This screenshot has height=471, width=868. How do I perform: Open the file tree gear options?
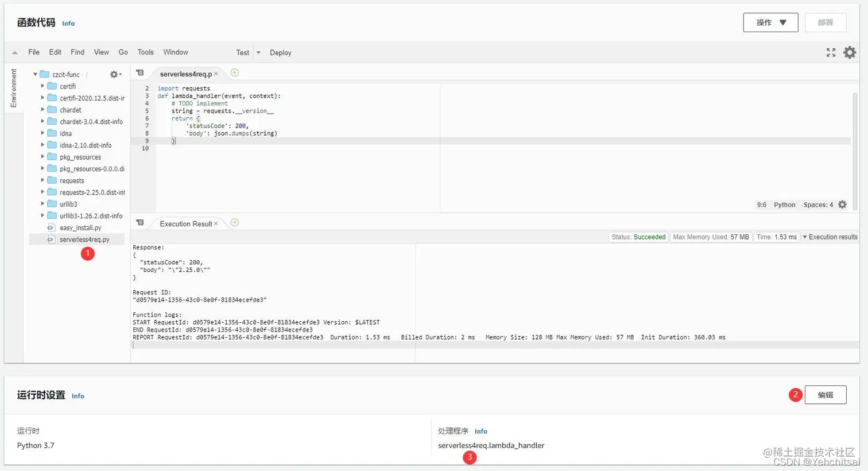tap(115, 74)
